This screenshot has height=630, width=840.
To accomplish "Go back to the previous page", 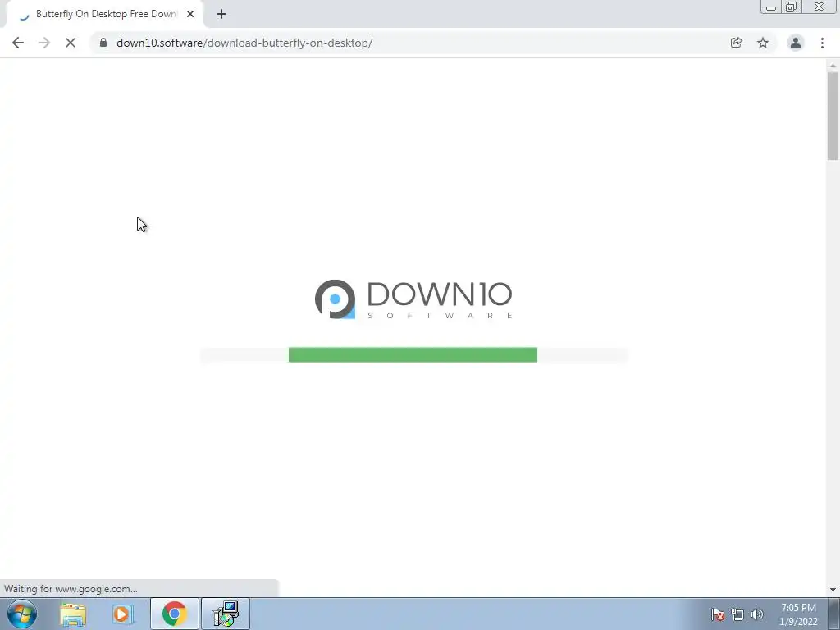I will click(18, 43).
